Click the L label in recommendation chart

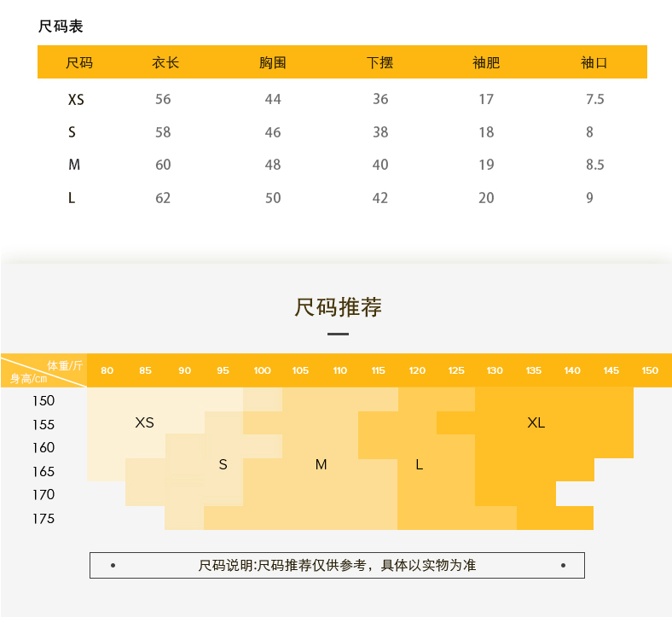[419, 465]
